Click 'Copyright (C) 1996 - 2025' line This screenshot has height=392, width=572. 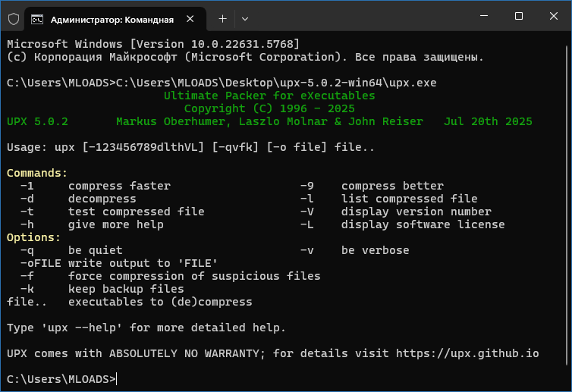[x=269, y=108]
